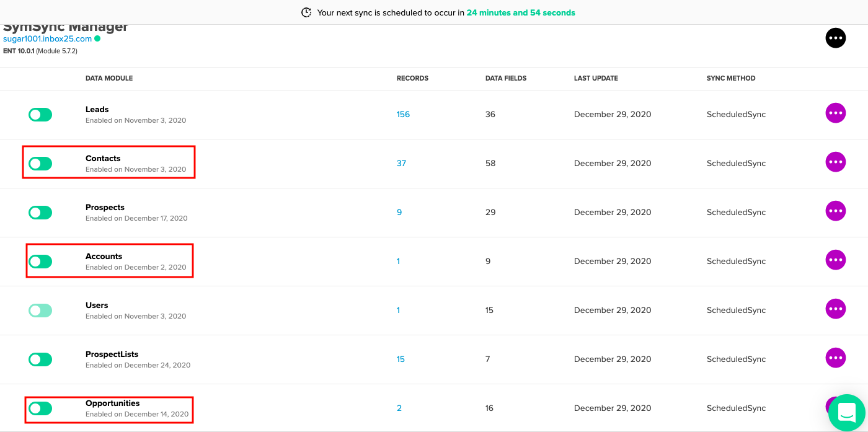This screenshot has width=868, height=432.
Task: Click Users data fields value 15
Action: tap(489, 311)
